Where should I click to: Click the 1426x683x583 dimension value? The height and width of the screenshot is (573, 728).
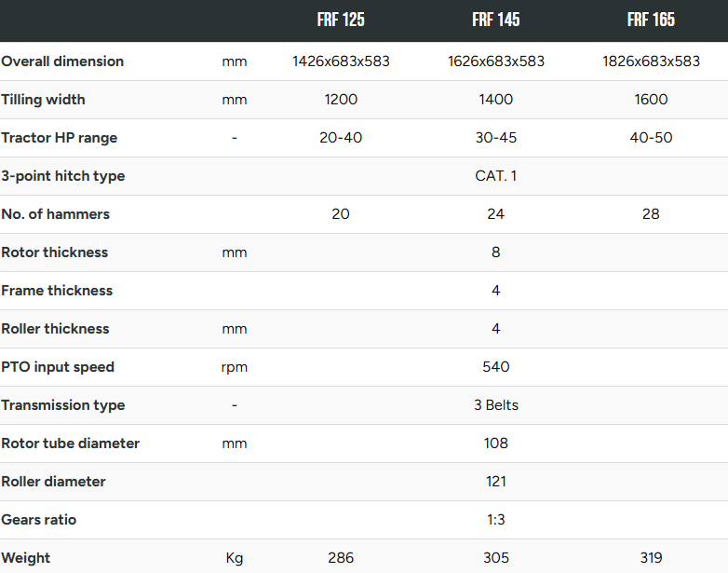coord(341,61)
